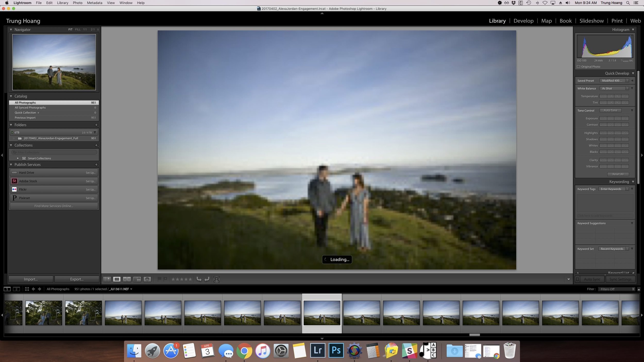This screenshot has width=644, height=362.
Task: Rotate photo clockwise icon
Action: point(207,279)
